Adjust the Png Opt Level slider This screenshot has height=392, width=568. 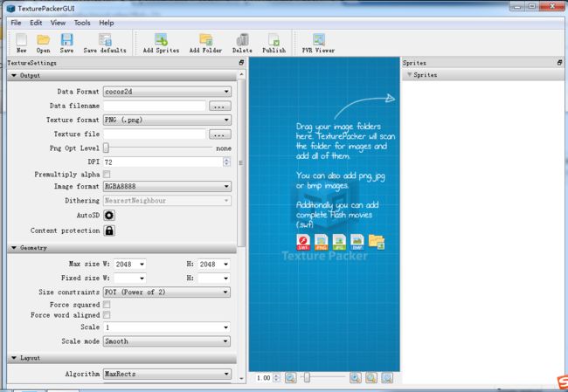coord(106,148)
